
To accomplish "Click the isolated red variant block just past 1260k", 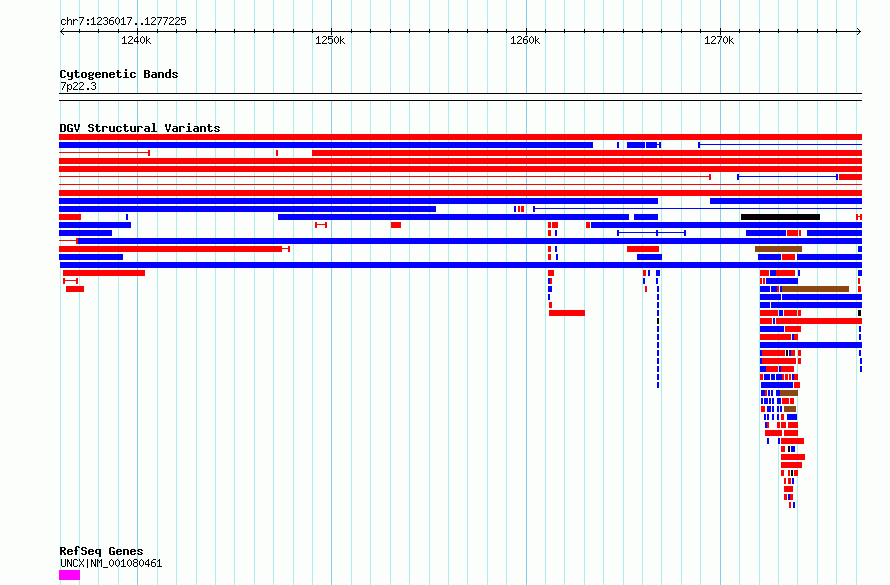I will pyautogui.click(x=567, y=313).
